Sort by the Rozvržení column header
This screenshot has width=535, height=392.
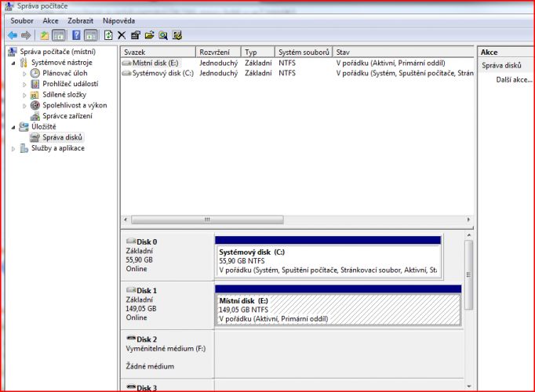218,53
